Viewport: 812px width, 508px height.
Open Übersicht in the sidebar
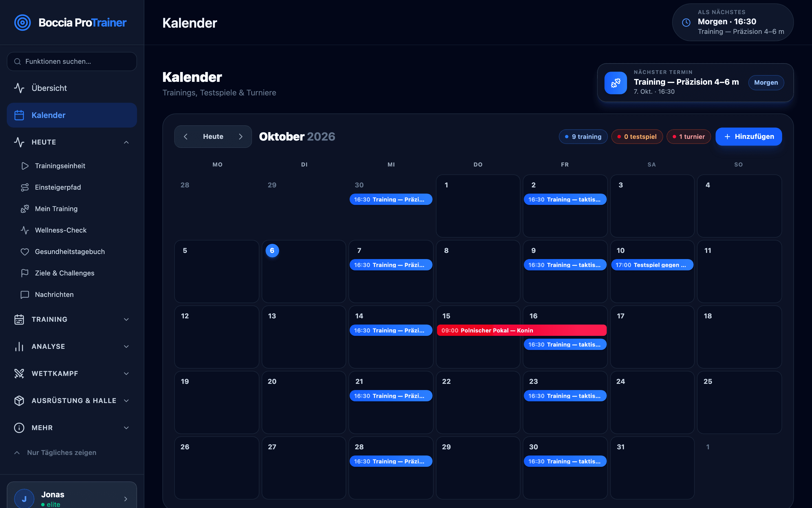(72, 88)
